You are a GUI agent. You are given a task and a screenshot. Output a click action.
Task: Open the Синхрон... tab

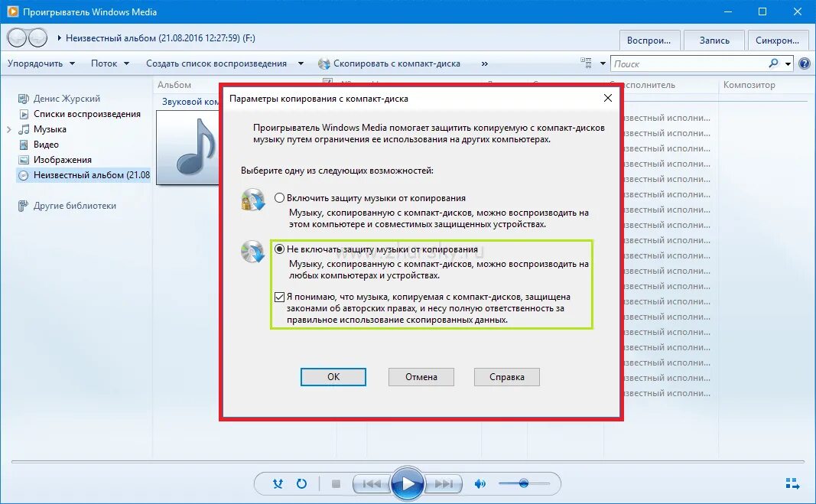click(x=777, y=40)
